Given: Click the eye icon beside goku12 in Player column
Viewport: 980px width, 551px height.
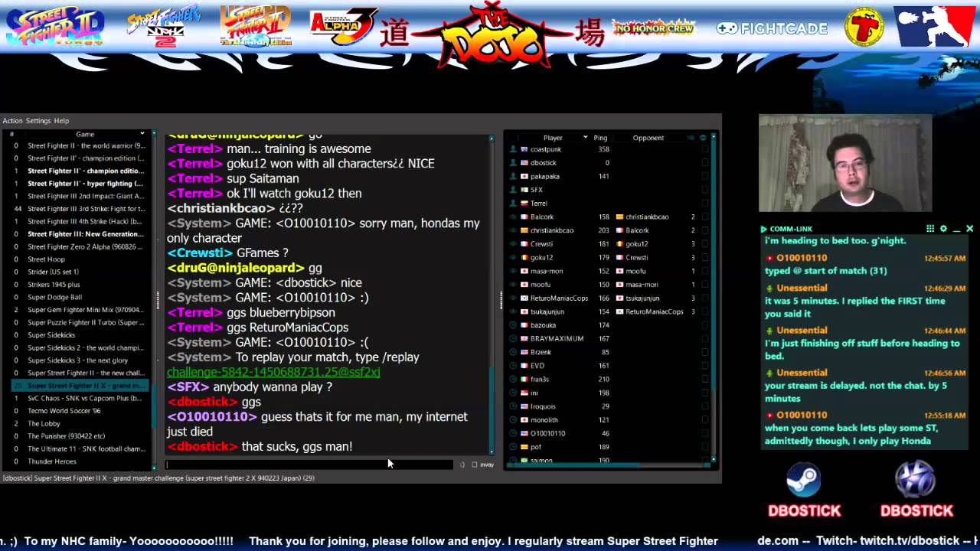Looking at the screenshot, I should (x=513, y=258).
